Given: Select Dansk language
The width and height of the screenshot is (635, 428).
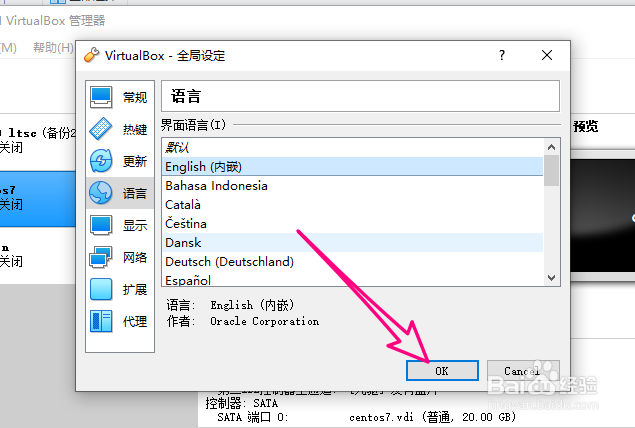Looking at the screenshot, I should 352,243.
